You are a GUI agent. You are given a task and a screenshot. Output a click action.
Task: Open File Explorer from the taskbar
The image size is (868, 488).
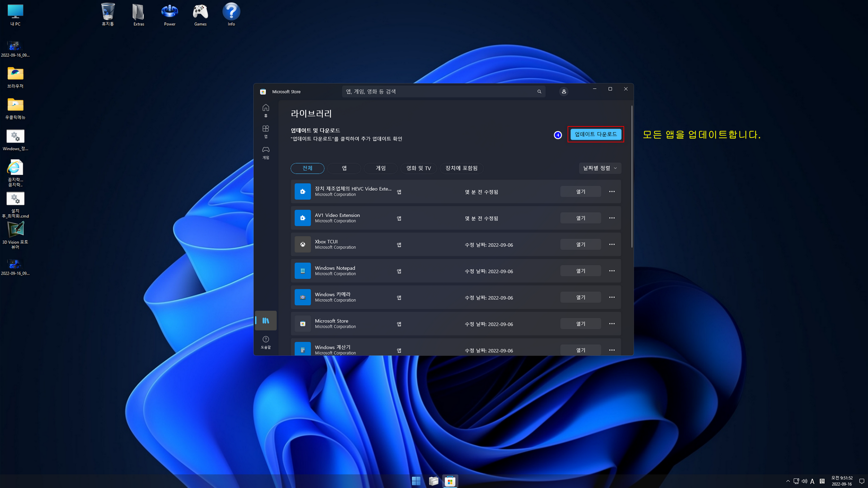point(434,481)
